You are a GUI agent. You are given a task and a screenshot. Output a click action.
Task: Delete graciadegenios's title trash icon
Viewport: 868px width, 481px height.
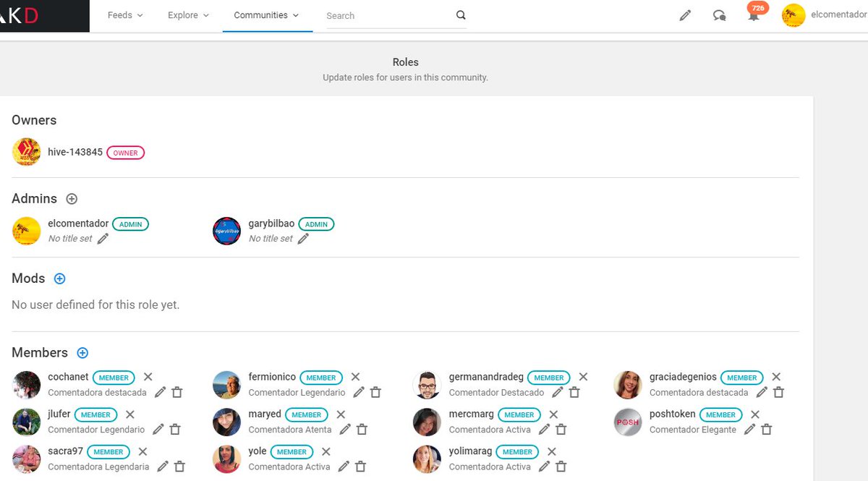coord(778,392)
